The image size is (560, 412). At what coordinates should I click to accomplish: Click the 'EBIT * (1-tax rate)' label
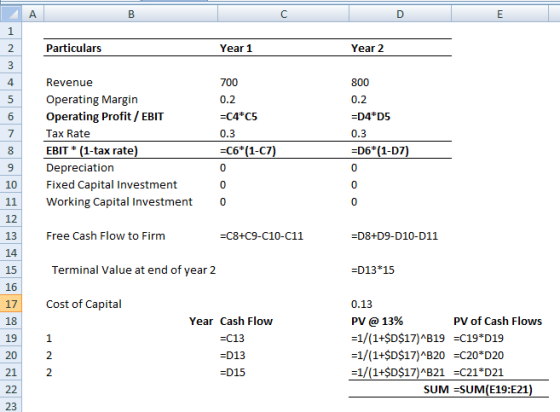[92, 150]
